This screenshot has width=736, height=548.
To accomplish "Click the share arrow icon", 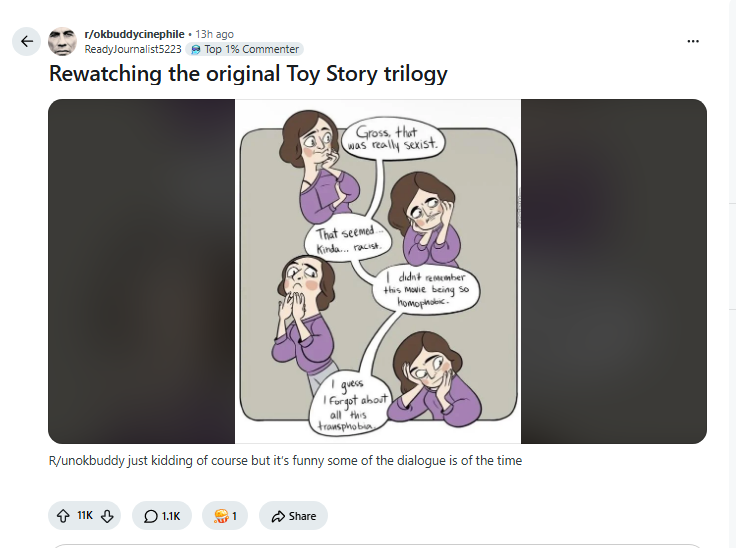I will [x=278, y=516].
